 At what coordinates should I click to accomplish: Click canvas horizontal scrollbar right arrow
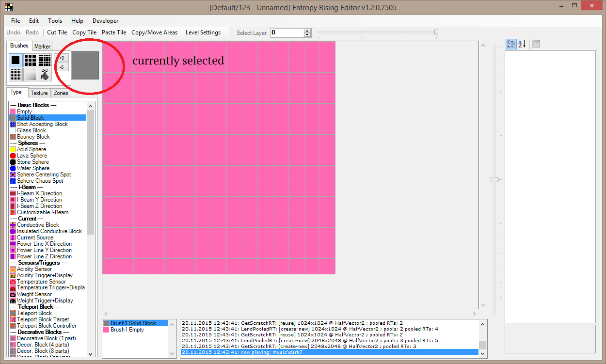[x=474, y=314]
